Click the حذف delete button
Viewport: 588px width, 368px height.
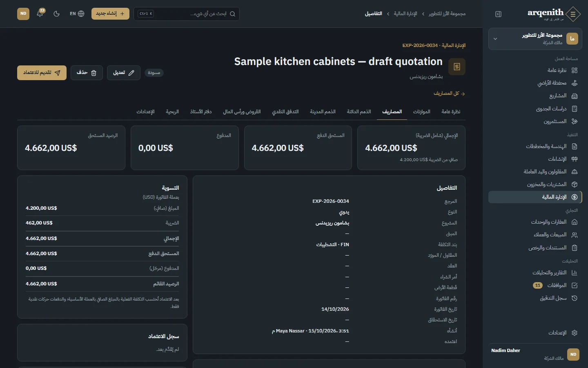pos(87,73)
